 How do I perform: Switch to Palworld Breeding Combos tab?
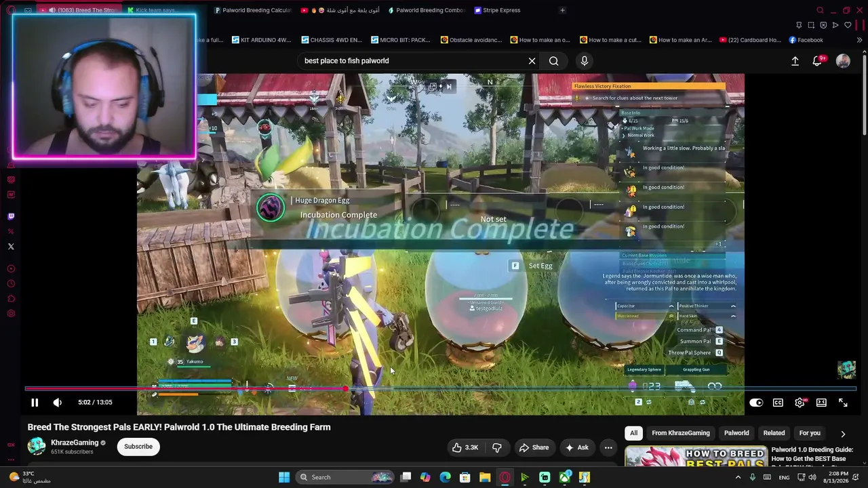[x=427, y=10]
